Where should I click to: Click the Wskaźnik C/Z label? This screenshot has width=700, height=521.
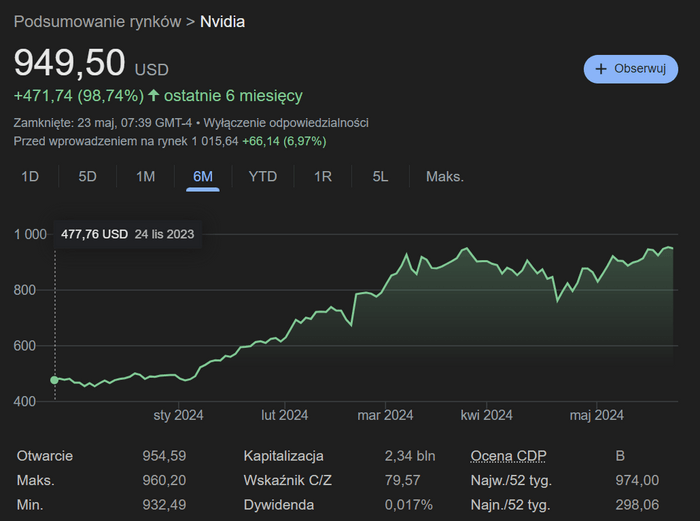click(288, 480)
